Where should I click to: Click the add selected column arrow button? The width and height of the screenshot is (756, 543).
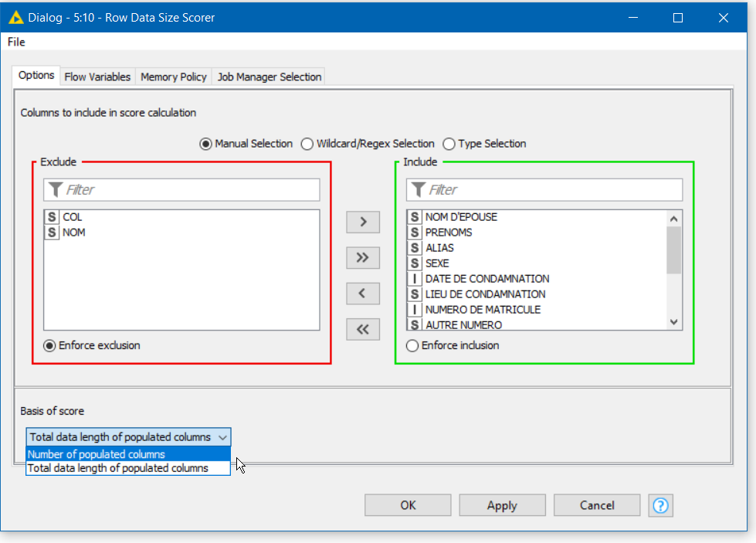point(363,222)
